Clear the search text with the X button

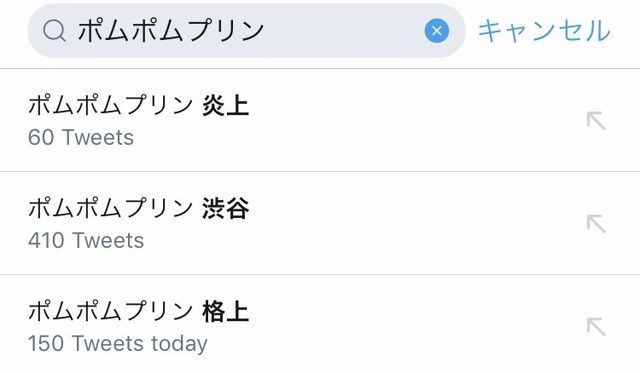(437, 31)
